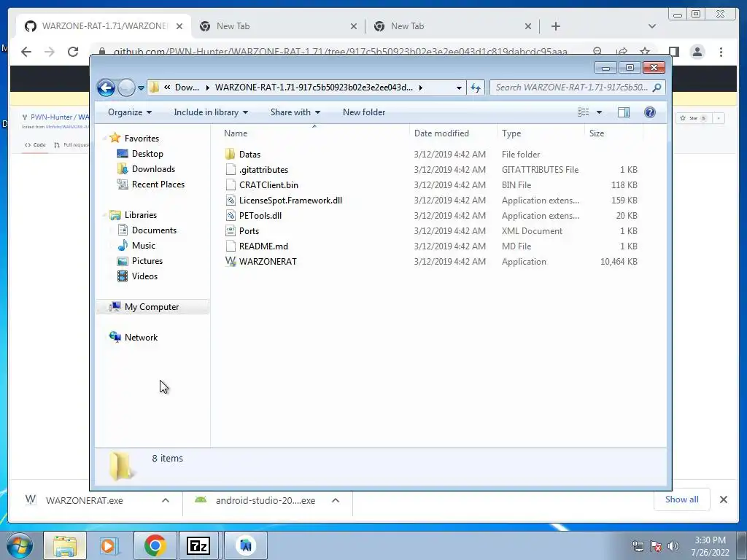Open Windows Media Player from taskbar

[x=109, y=545]
